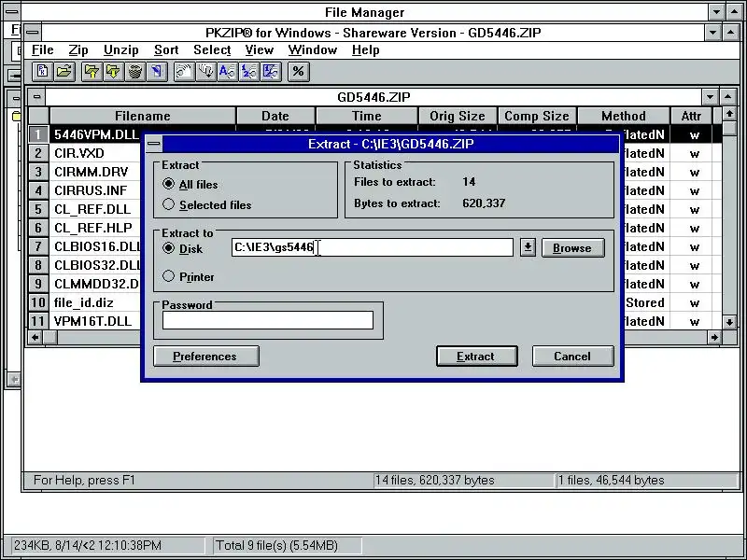Click the extract path field with C:\IE3\gs5446

372,247
